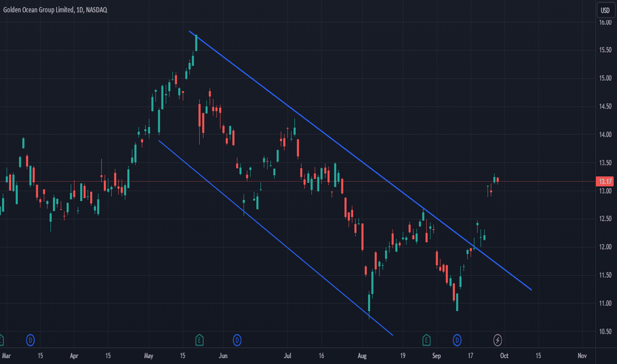The width and height of the screenshot is (617, 364).
Task: Click the Sep label on the time axis
Action: coord(436,356)
